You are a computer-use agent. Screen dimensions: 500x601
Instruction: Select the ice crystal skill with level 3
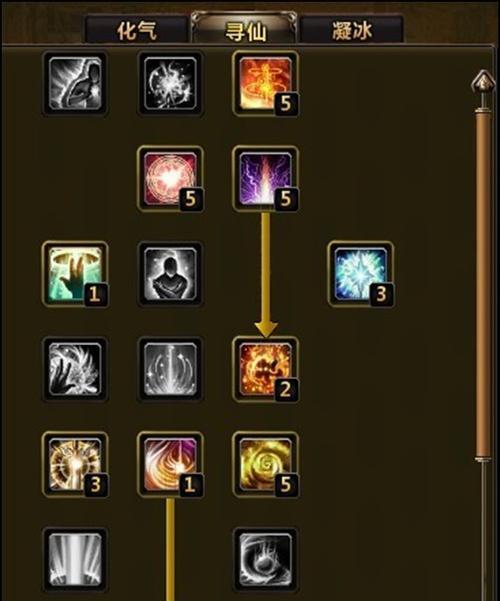click(x=361, y=274)
